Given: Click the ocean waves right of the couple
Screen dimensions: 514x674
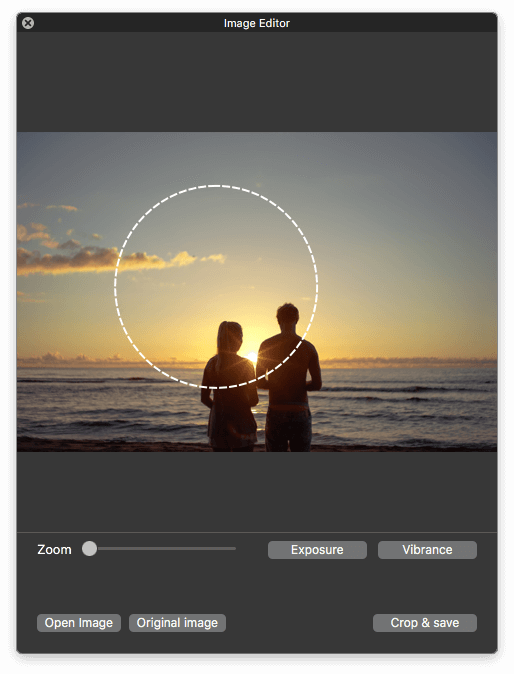Looking at the screenshot, I should pos(408,404).
